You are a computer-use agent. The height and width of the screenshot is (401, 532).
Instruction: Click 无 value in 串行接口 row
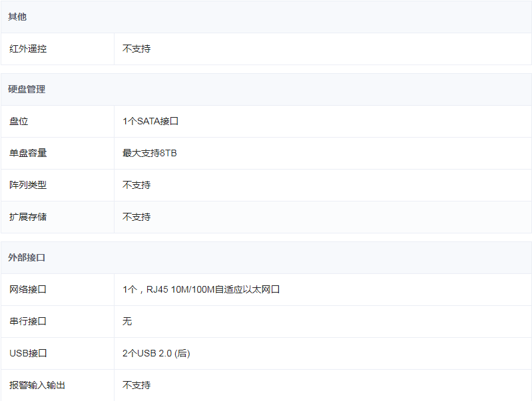point(127,321)
